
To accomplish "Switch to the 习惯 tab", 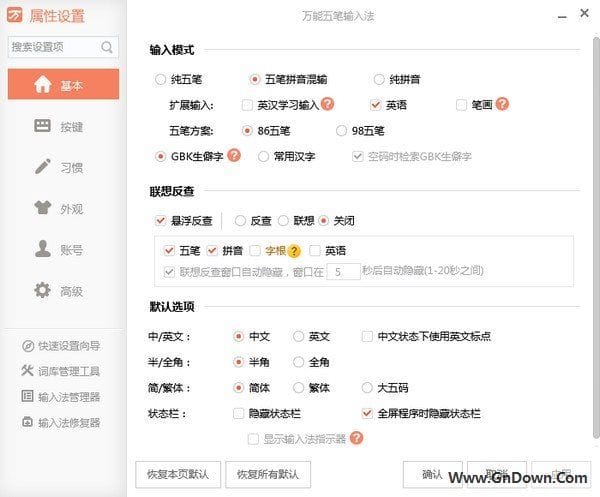I will coord(64,167).
